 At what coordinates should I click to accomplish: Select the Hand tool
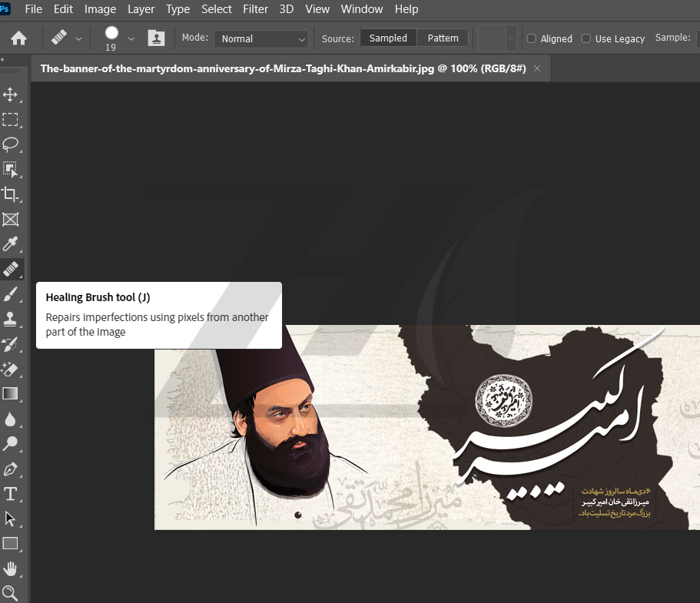point(11,568)
